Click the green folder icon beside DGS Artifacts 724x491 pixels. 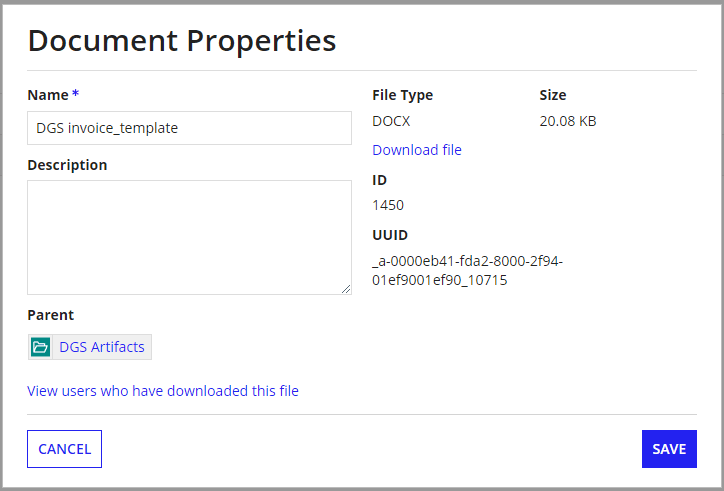[x=41, y=347]
